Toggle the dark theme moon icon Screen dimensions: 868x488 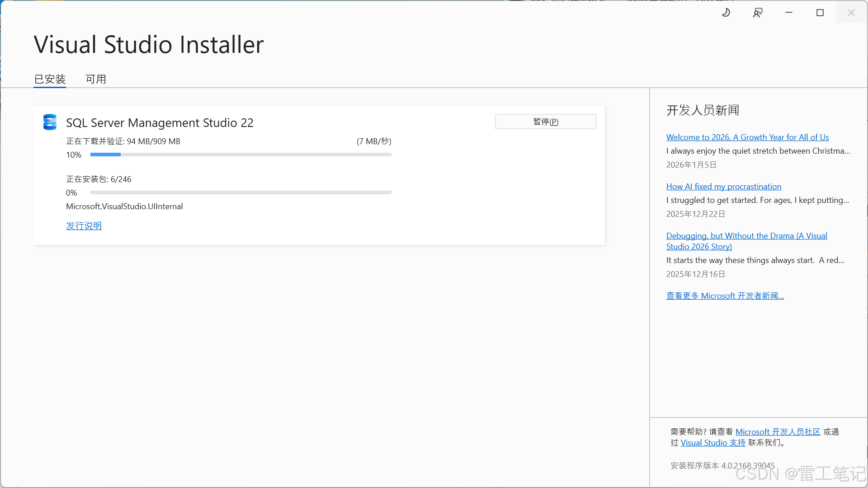point(726,13)
